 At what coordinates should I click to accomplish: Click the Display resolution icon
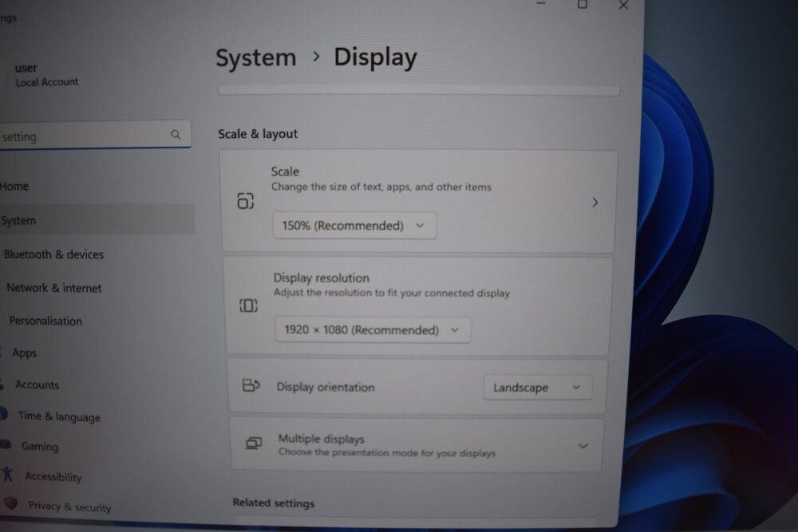point(248,305)
